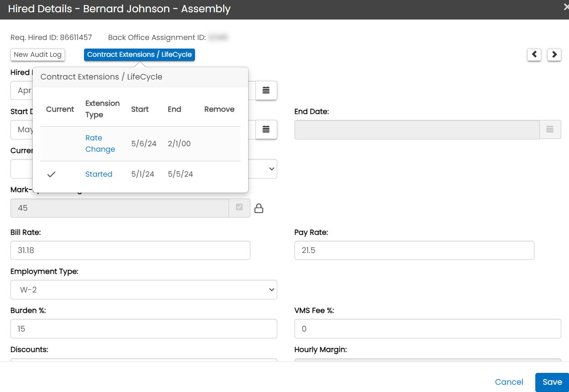Open the Currency dropdown arrow

(x=272, y=169)
